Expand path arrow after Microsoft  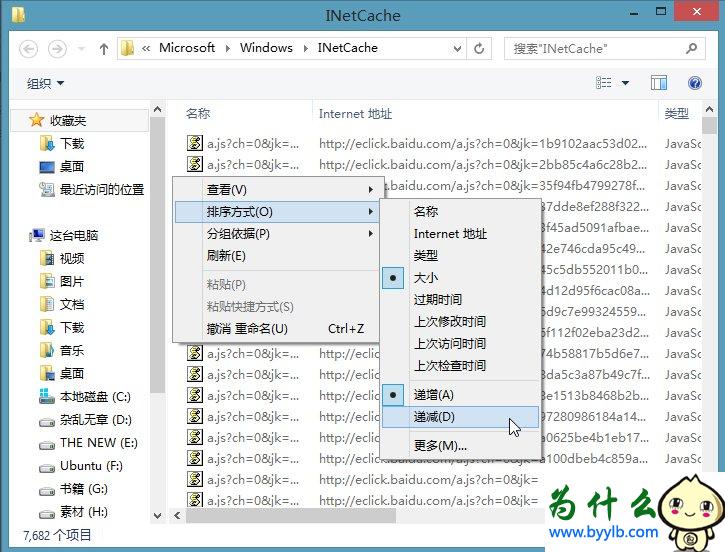coord(227,48)
